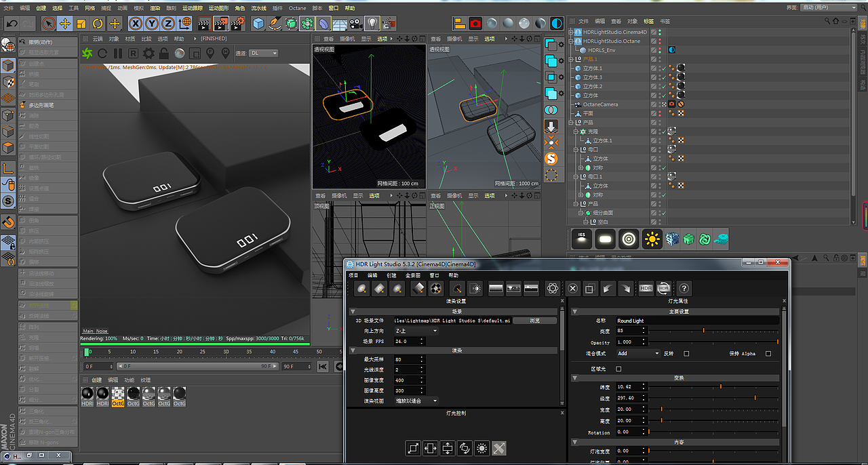
Task: Open the 混合模式 Add dropdown
Action: (638, 353)
